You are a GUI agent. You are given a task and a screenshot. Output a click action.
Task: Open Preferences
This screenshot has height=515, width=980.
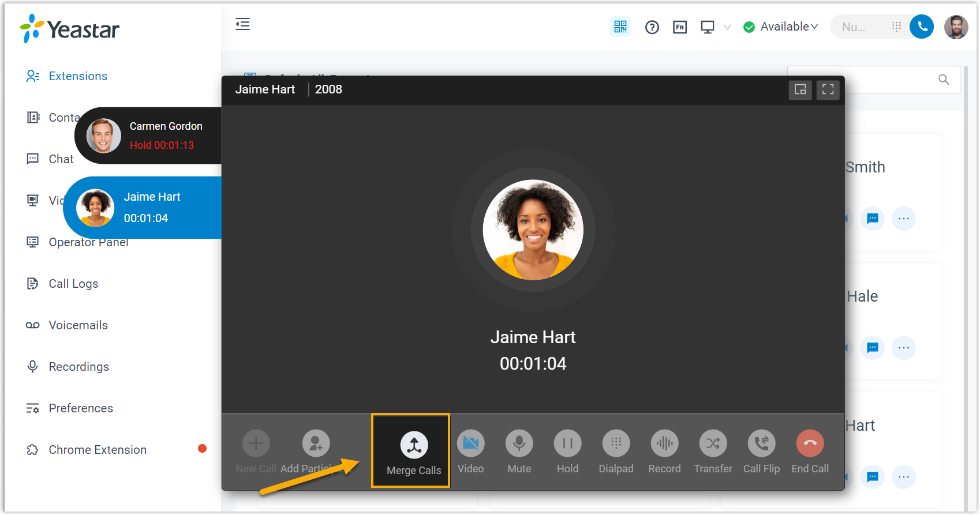(x=81, y=408)
